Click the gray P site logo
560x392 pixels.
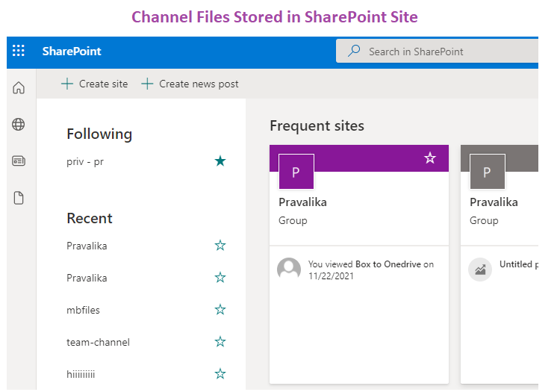pyautogui.click(x=488, y=172)
